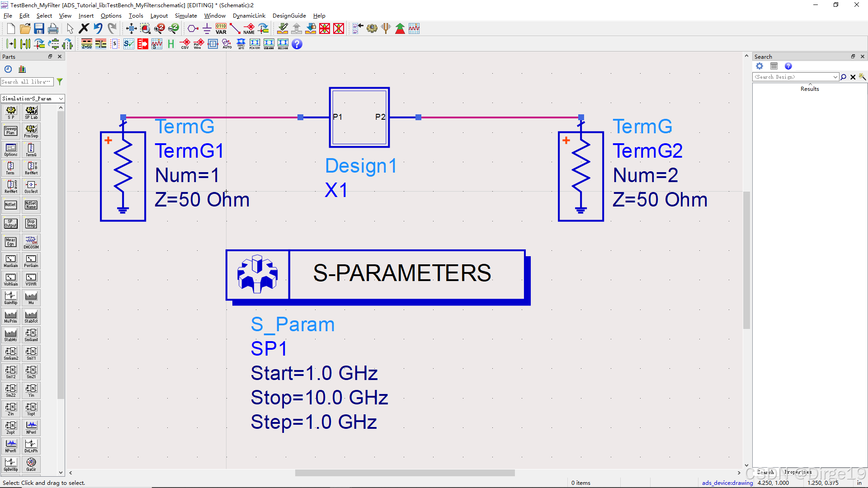Open the Simulate menu
The width and height of the screenshot is (868, 488).
click(186, 15)
